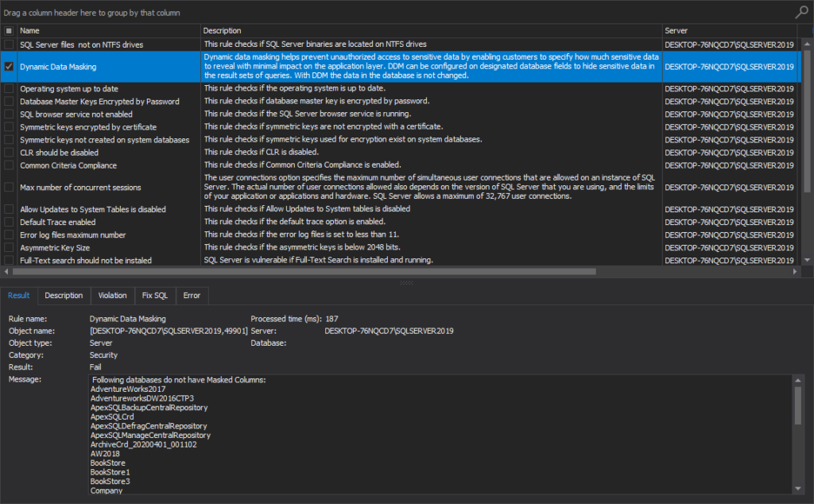View the Description tab
The width and height of the screenshot is (814, 504).
[x=64, y=295]
